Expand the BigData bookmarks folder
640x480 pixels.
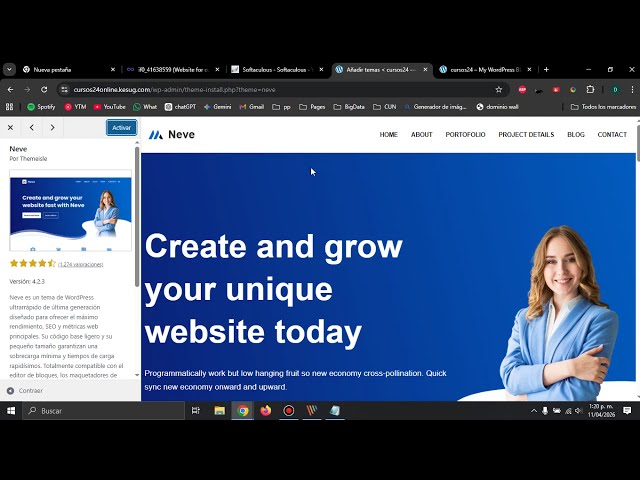349,107
